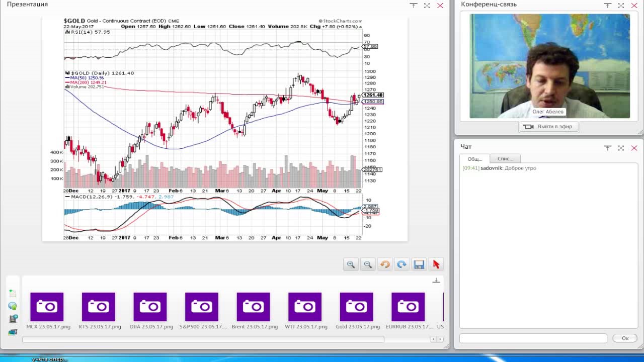644x362 pixels.
Task: Close the Презентация panel
Action: pyautogui.click(x=440, y=6)
